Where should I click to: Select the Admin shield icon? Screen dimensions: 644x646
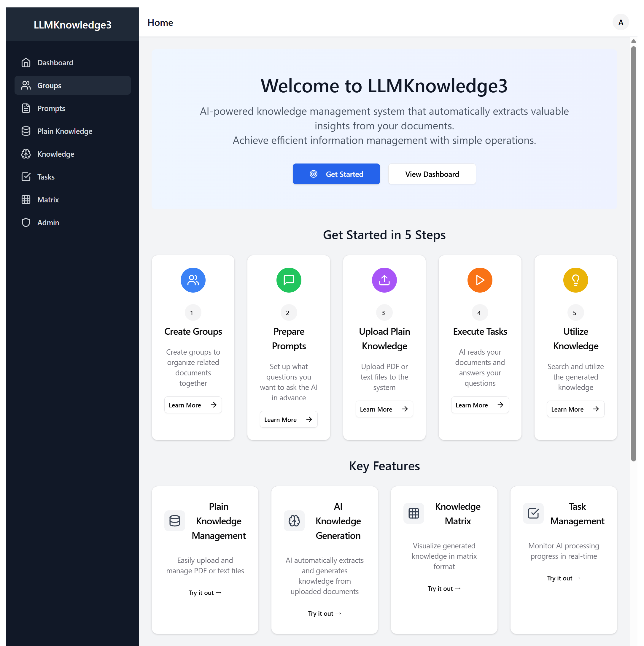point(26,222)
